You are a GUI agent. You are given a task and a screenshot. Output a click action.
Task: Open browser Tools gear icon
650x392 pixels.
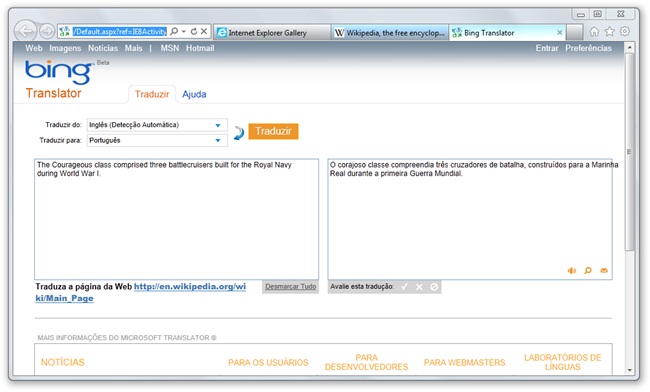[625, 31]
